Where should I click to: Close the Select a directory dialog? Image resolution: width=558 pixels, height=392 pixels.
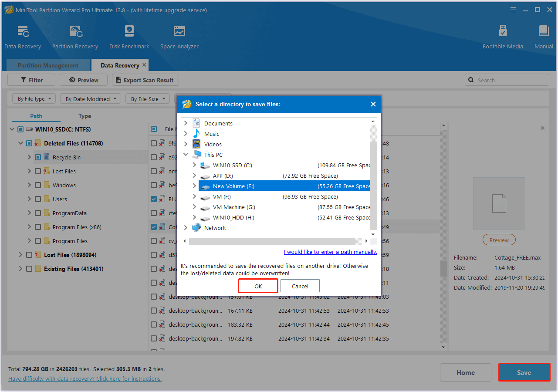tap(373, 104)
